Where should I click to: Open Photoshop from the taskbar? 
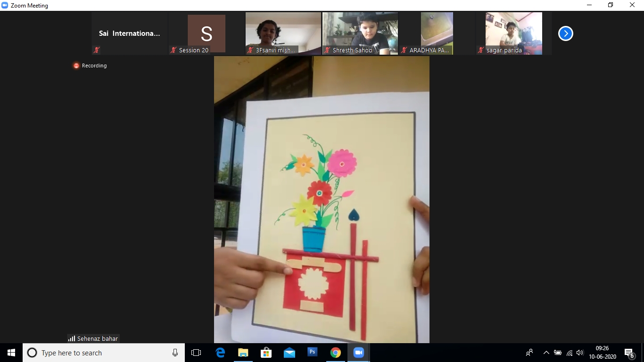pyautogui.click(x=312, y=353)
